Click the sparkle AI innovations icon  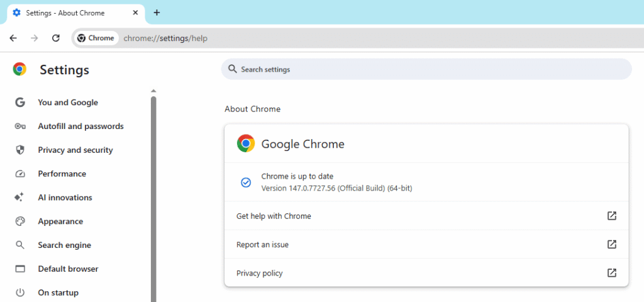click(19, 197)
